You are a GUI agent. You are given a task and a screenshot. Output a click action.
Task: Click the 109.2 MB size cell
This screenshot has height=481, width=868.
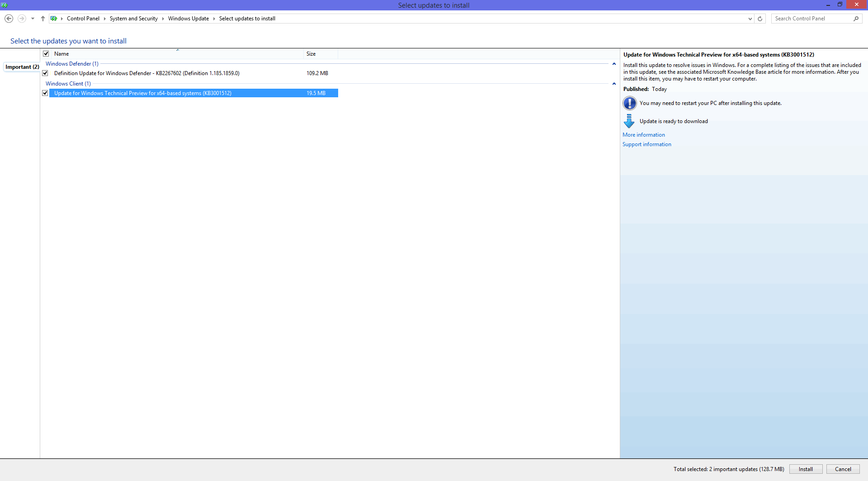click(317, 73)
